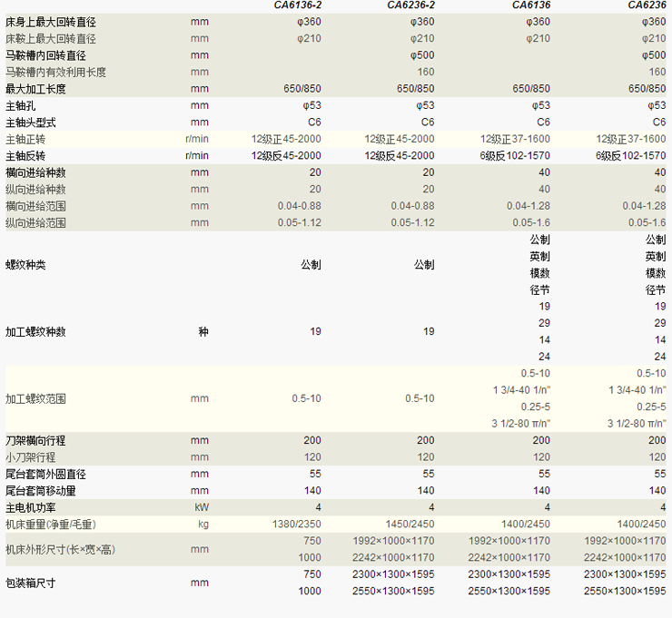
Task: Click the 加工螺纹种数 row label
Action: [35, 331]
